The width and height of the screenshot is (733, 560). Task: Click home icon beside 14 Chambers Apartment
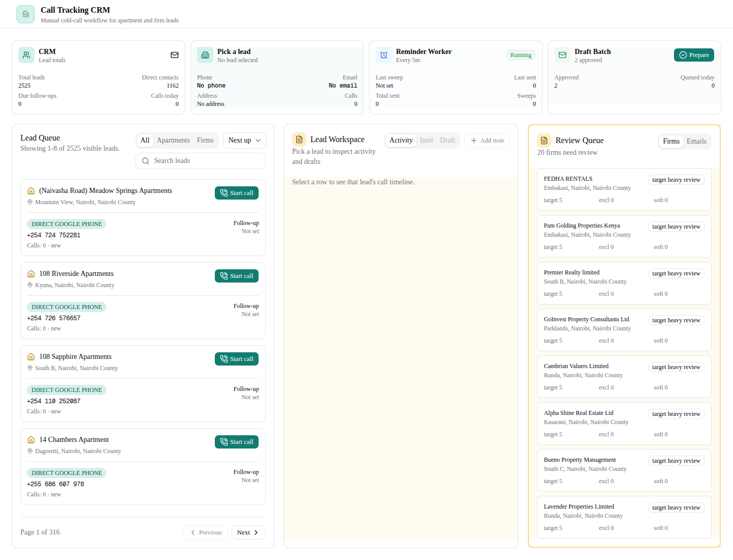[31, 440]
